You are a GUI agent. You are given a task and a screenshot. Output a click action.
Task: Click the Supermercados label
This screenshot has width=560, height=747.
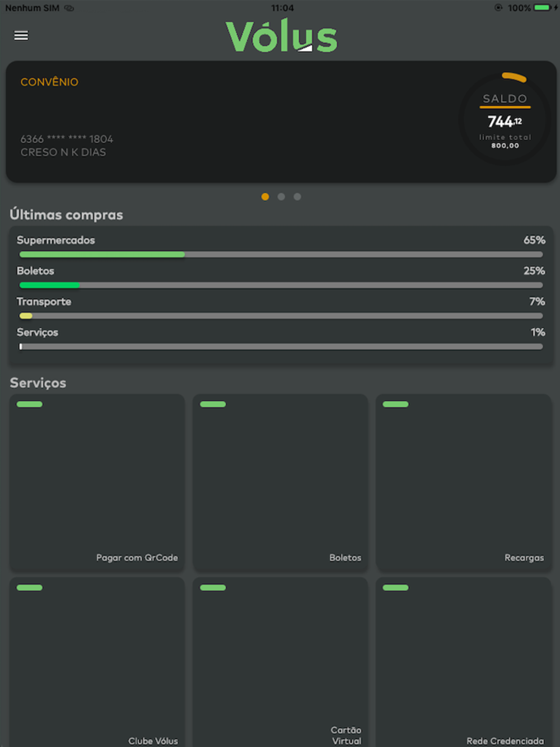56,240
